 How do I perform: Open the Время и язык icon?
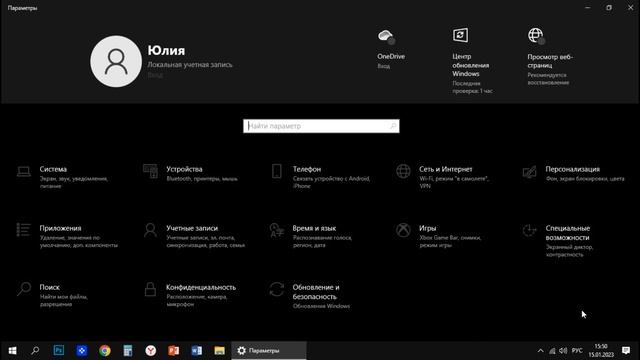277,230
